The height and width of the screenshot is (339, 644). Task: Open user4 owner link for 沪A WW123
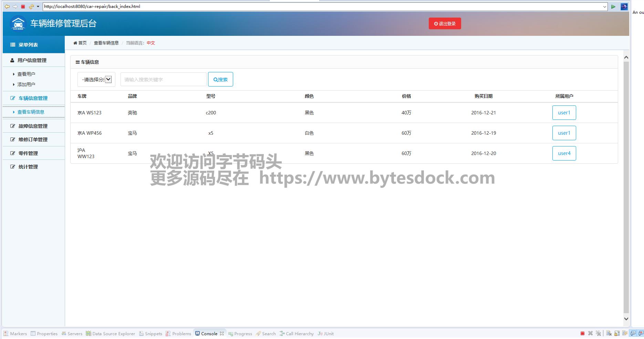(x=564, y=153)
